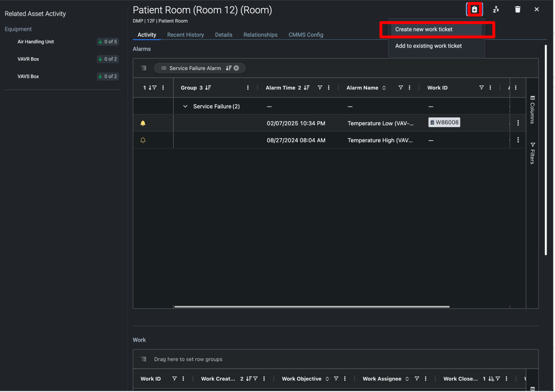Open filter for Alarm Name column

(400, 88)
